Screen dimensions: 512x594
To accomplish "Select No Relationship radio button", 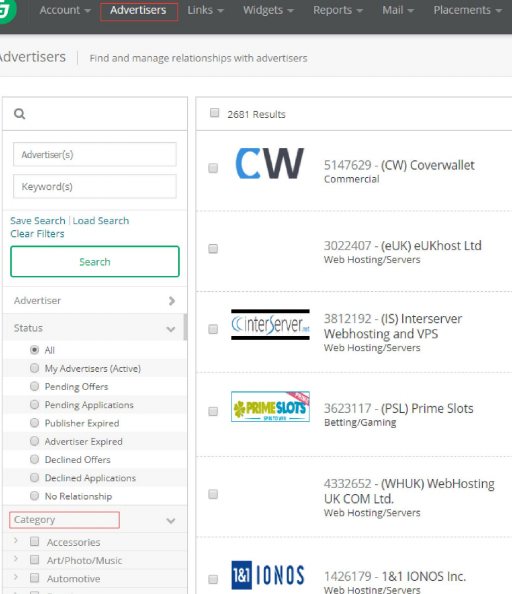I will coord(34,496).
